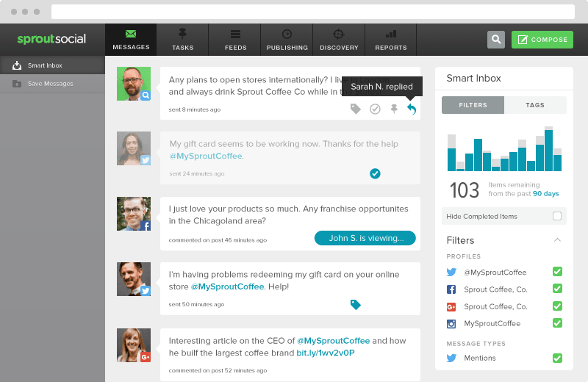This screenshot has width=588, height=382.
Task: Click the franchise opportunities message text
Action: [x=288, y=215]
